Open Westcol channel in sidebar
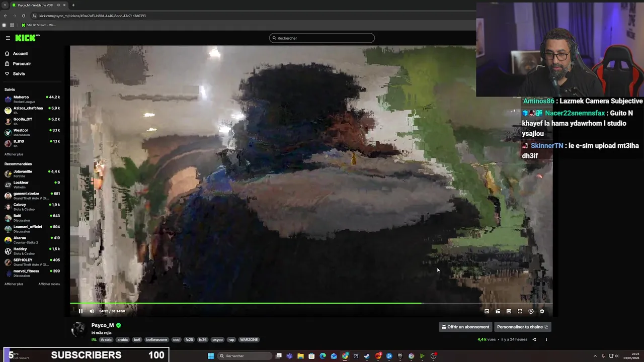 pos(32,132)
